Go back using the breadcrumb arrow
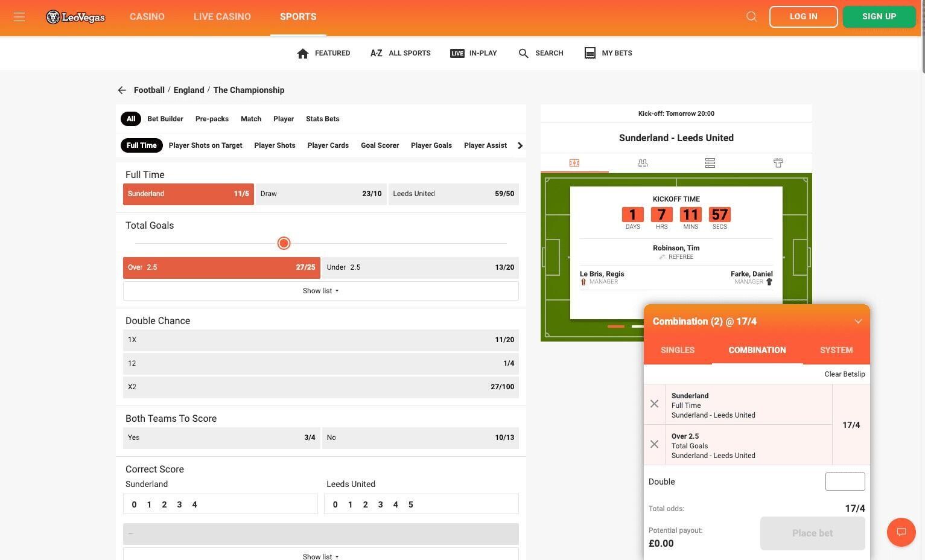925x560 pixels. [122, 90]
